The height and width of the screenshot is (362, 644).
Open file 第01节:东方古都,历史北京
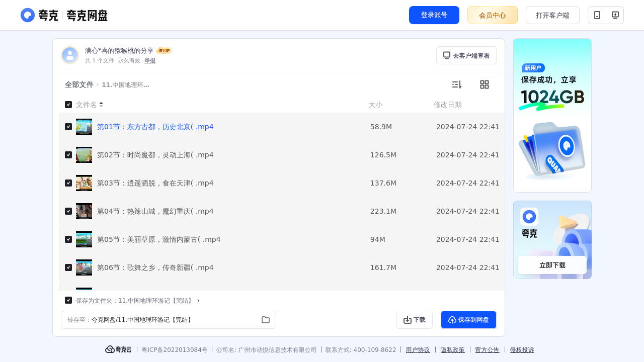coord(155,127)
